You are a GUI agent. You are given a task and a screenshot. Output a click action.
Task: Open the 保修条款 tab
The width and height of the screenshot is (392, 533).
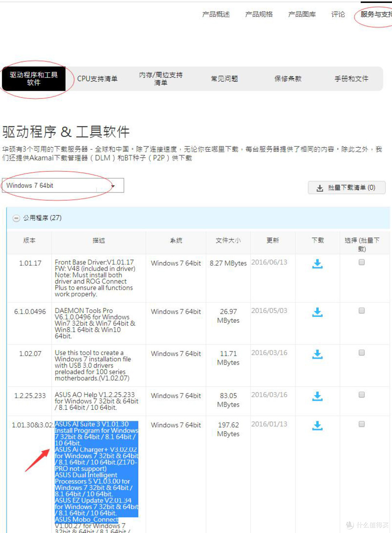click(288, 79)
